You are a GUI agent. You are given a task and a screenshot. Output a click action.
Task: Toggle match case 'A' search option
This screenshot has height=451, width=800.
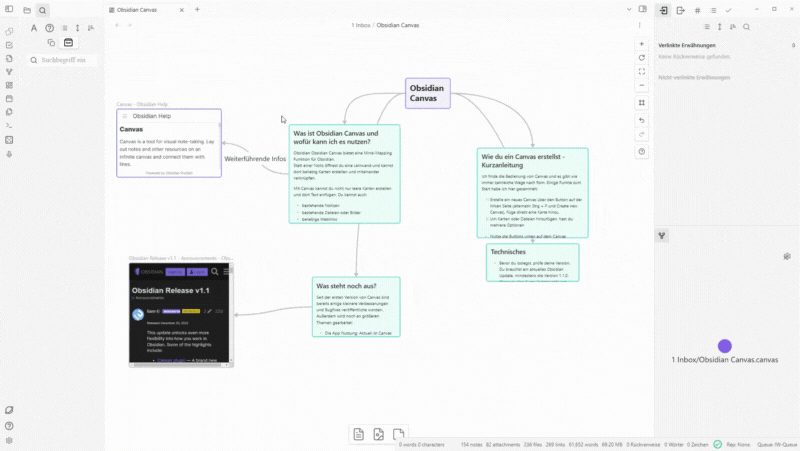pos(34,28)
